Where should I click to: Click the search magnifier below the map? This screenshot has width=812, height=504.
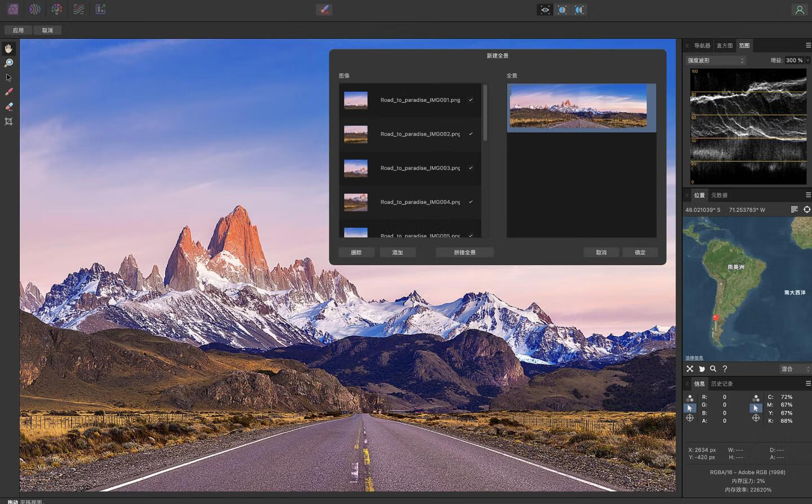tap(713, 369)
